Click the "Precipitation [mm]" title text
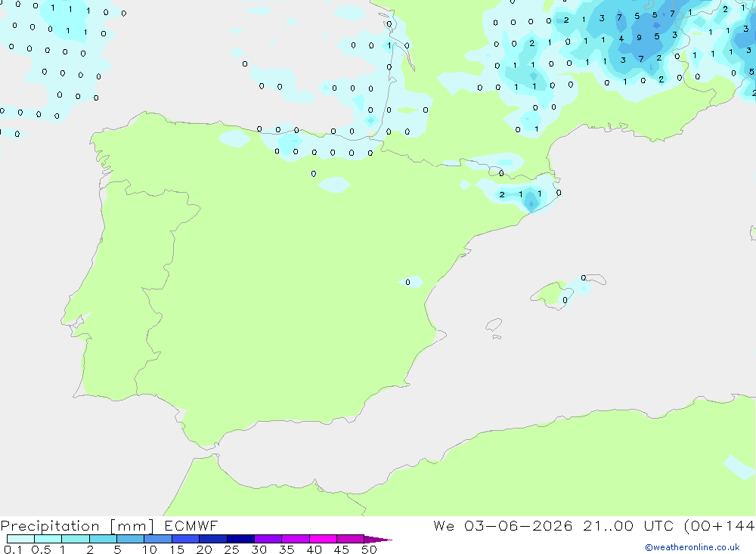 tap(77, 526)
